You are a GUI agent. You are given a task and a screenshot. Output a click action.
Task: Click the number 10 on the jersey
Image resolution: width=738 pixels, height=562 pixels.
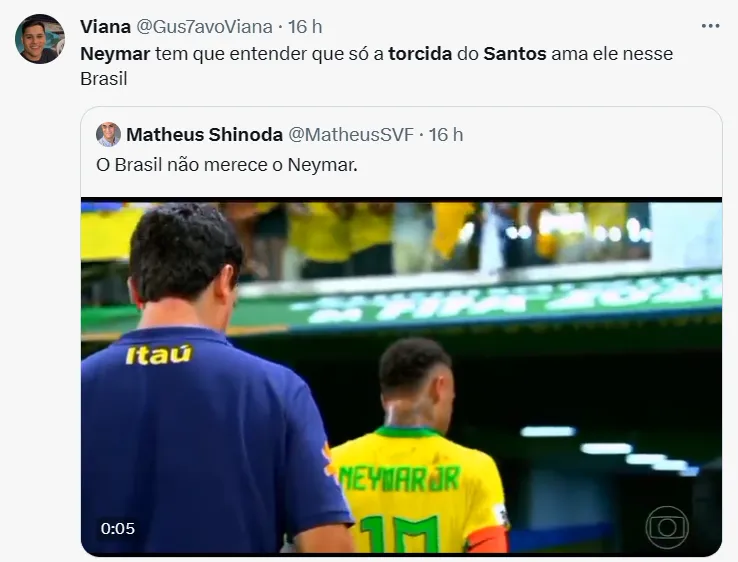[400, 535]
